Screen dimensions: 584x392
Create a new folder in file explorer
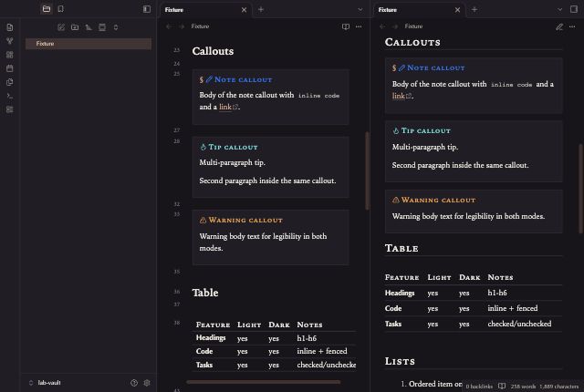point(75,27)
